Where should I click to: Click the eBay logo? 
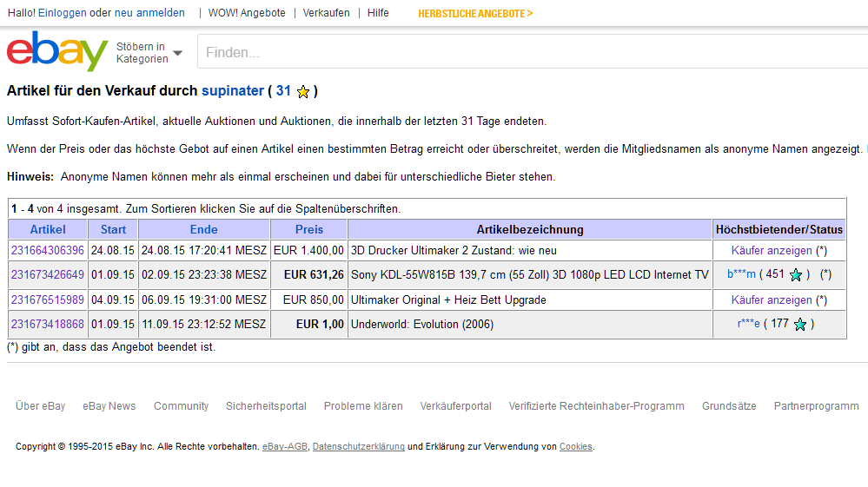coord(57,52)
